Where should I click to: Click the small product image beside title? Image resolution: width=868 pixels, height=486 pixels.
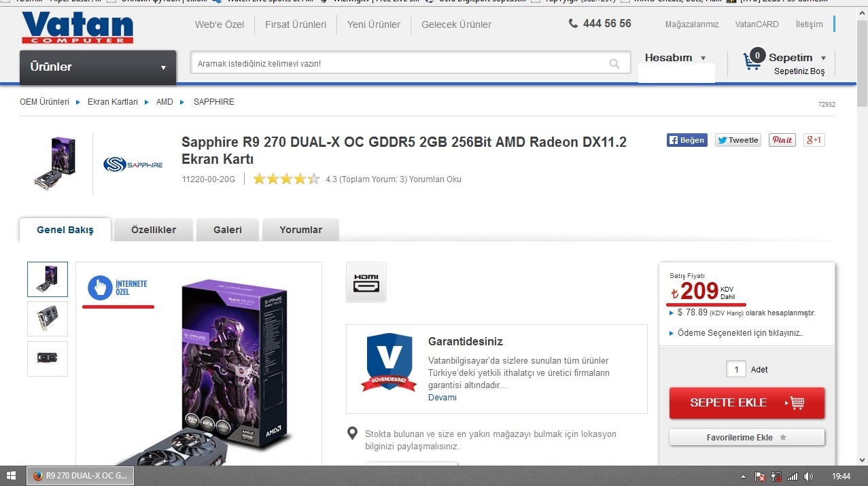(x=55, y=164)
